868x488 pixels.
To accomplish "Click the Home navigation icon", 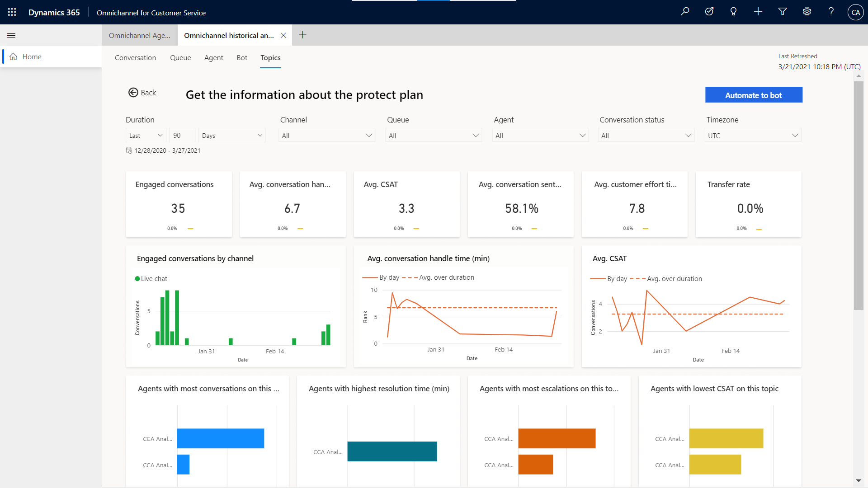I will (13, 56).
